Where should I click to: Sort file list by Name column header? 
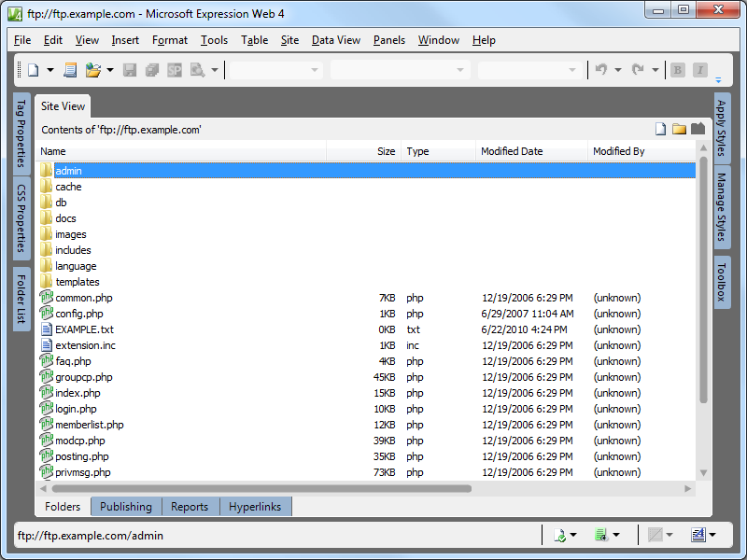pos(181,151)
